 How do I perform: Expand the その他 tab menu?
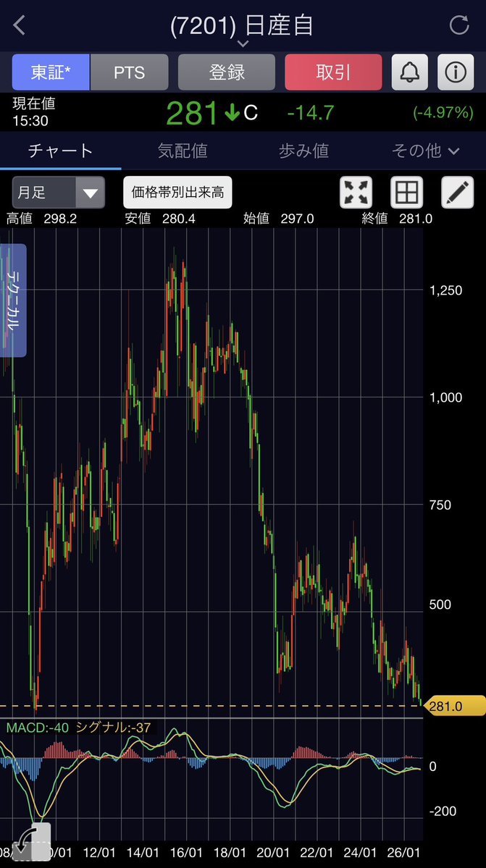click(425, 151)
